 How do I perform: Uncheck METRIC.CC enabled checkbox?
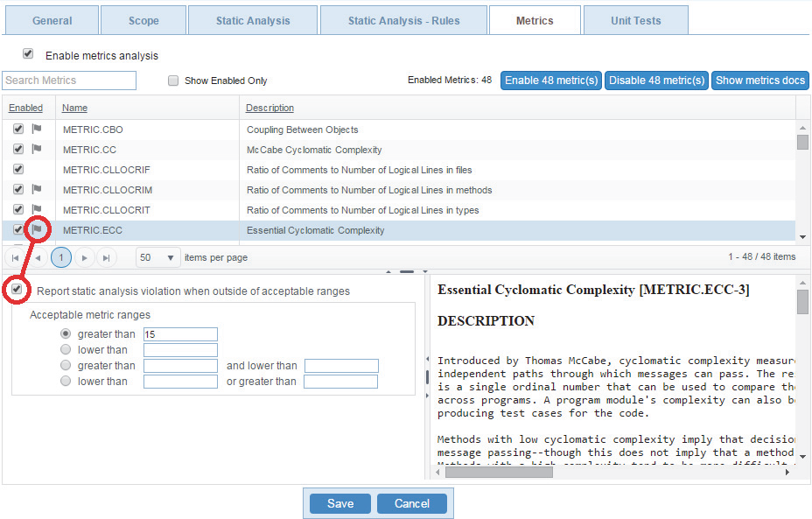point(18,149)
